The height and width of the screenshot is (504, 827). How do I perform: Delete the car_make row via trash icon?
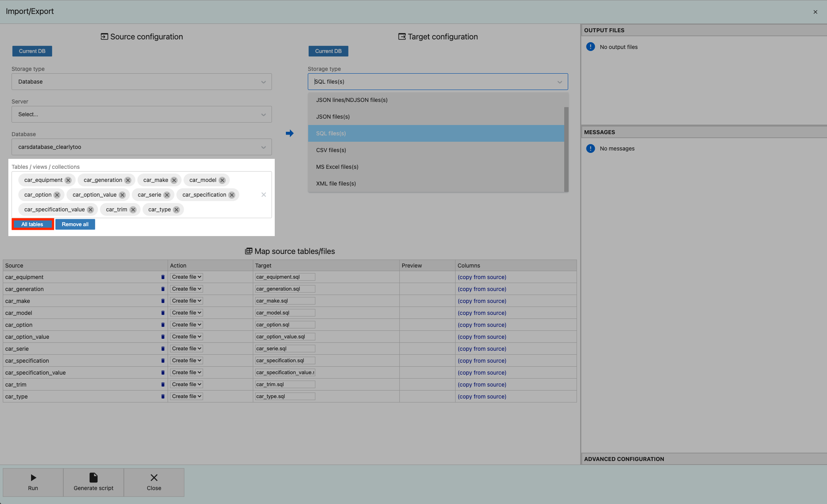(163, 301)
